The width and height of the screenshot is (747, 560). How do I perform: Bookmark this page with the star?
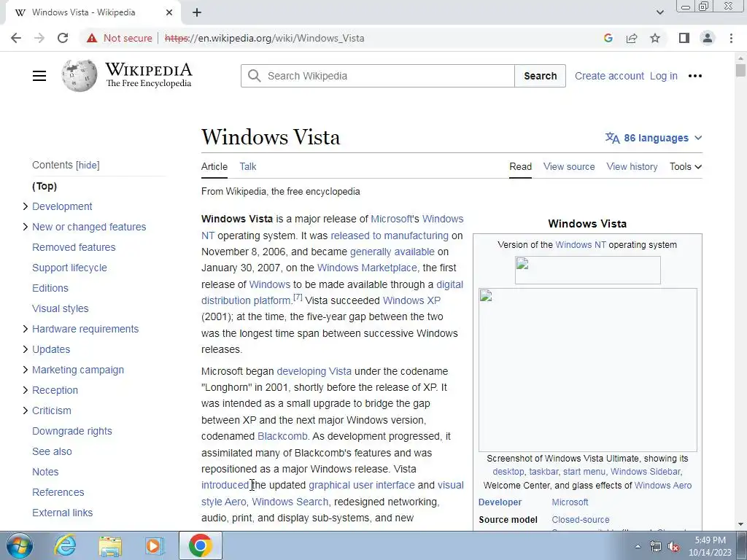(x=655, y=38)
